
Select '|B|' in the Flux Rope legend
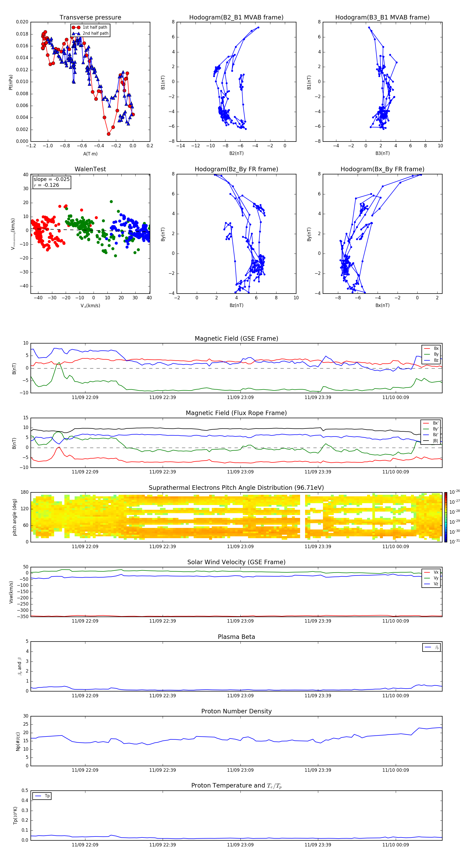point(431,441)
